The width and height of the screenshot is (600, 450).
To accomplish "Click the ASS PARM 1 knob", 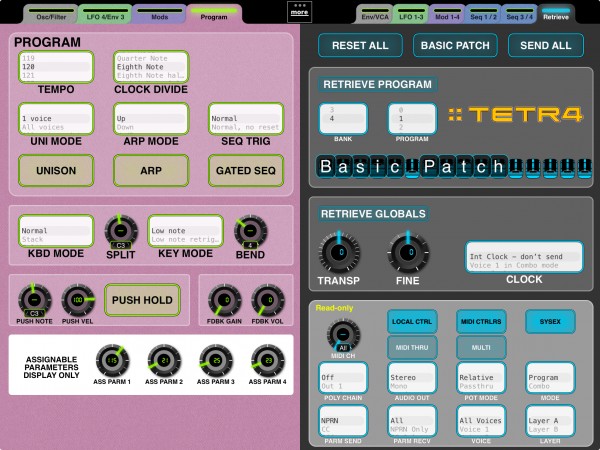I will point(112,360).
